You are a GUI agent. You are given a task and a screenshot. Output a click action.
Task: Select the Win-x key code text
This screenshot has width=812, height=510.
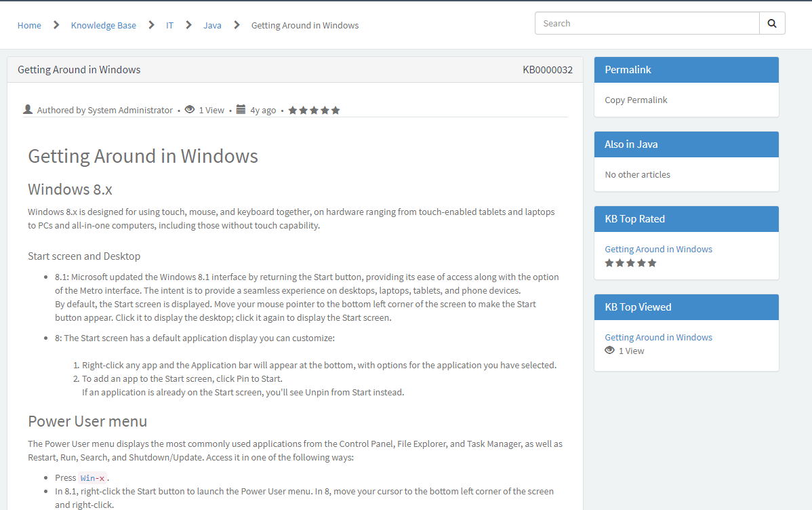[92, 477]
